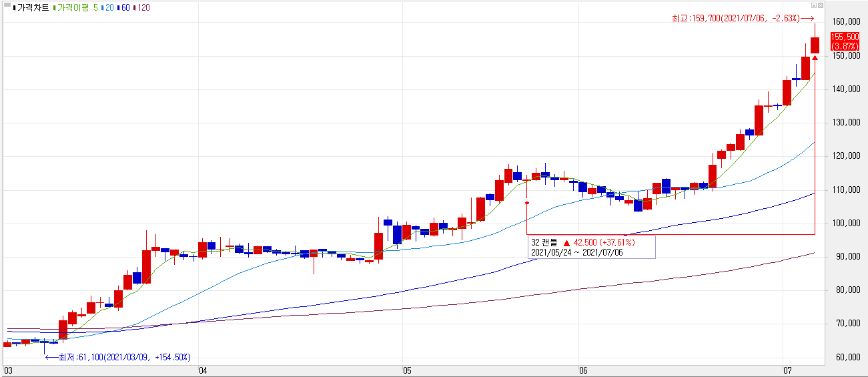Click the 60-day moving average legend value

pyautogui.click(x=125, y=7)
